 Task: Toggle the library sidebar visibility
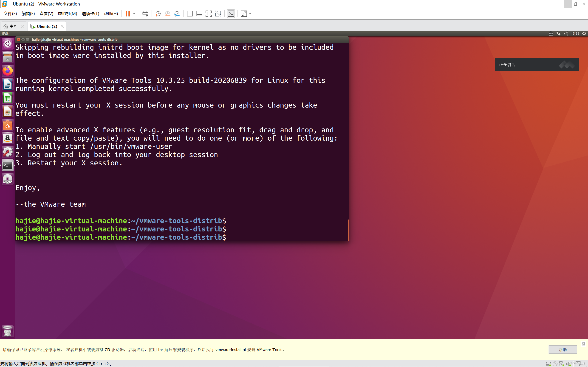tap(189, 14)
